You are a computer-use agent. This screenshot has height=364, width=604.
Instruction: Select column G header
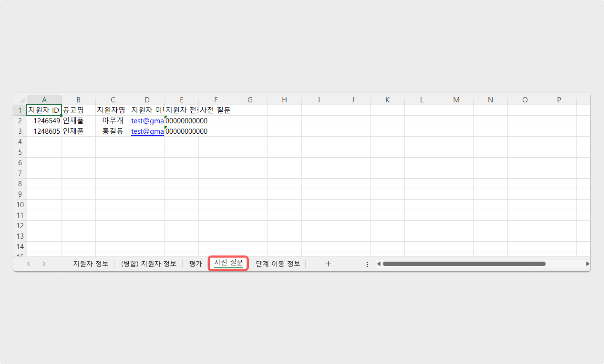point(250,100)
